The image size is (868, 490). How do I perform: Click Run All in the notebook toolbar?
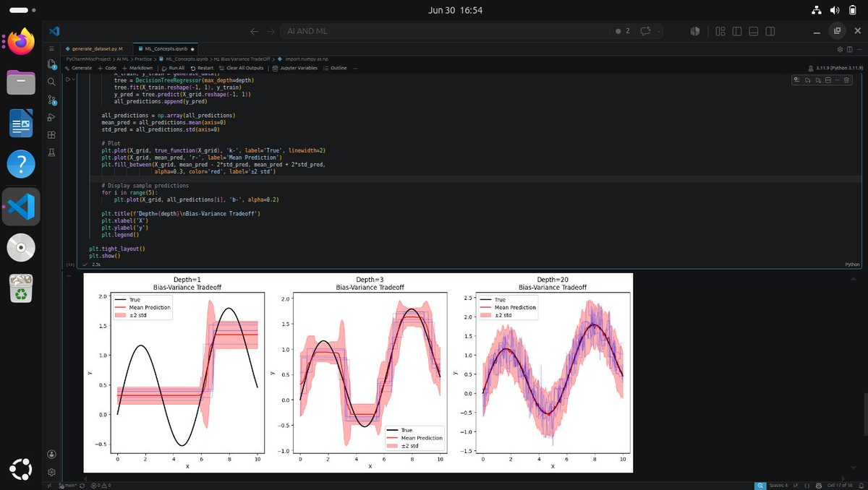[x=174, y=68]
